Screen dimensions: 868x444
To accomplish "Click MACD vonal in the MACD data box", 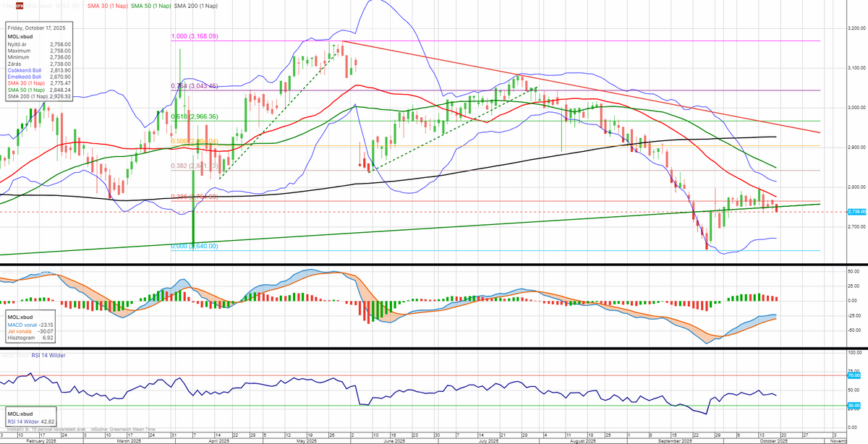I will coord(25,325).
